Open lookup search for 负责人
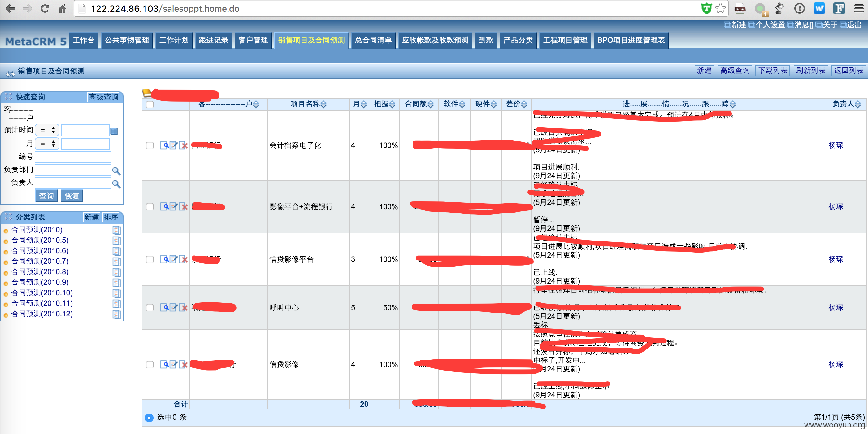Viewport: 868px width, 434px height. coord(116,184)
